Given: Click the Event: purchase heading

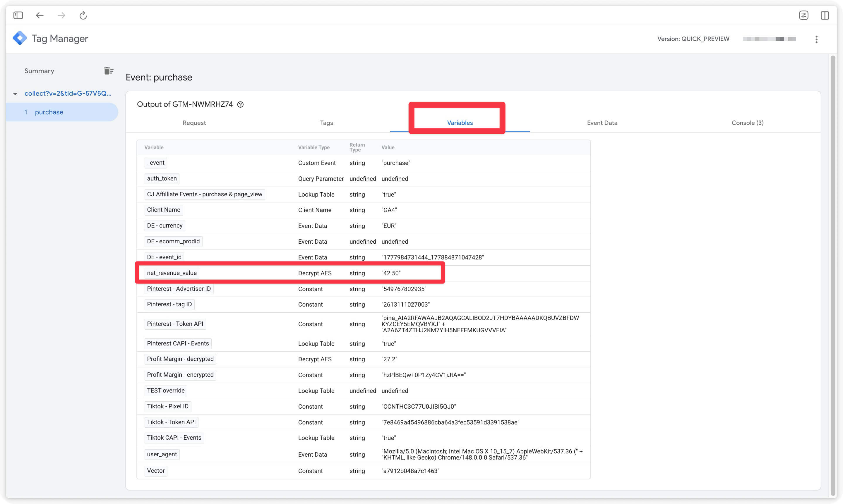Looking at the screenshot, I should coord(159,78).
